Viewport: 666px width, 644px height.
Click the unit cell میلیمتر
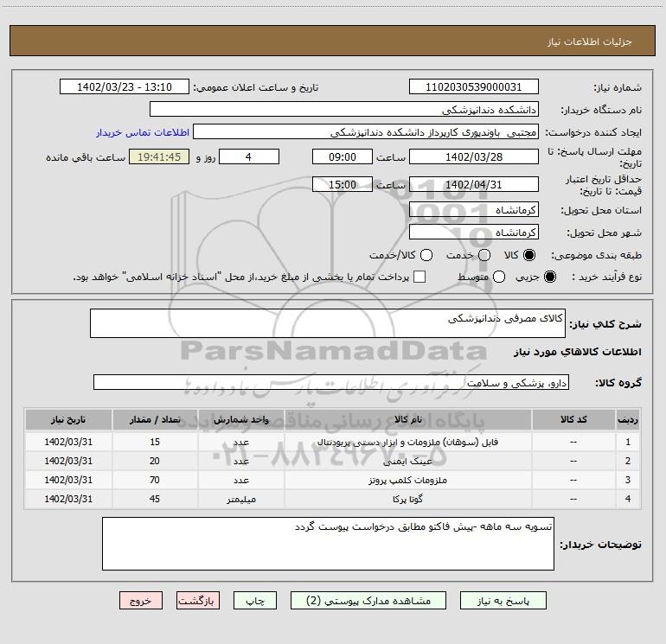click(x=241, y=500)
